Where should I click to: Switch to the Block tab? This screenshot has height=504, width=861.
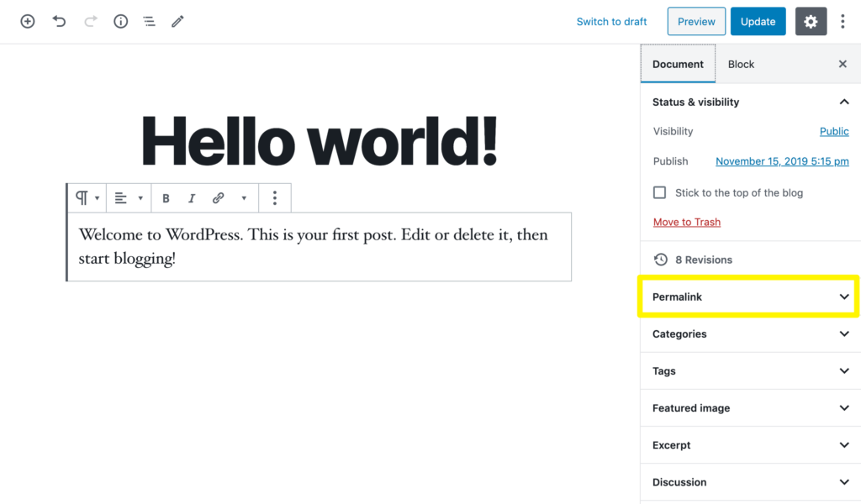pos(741,64)
